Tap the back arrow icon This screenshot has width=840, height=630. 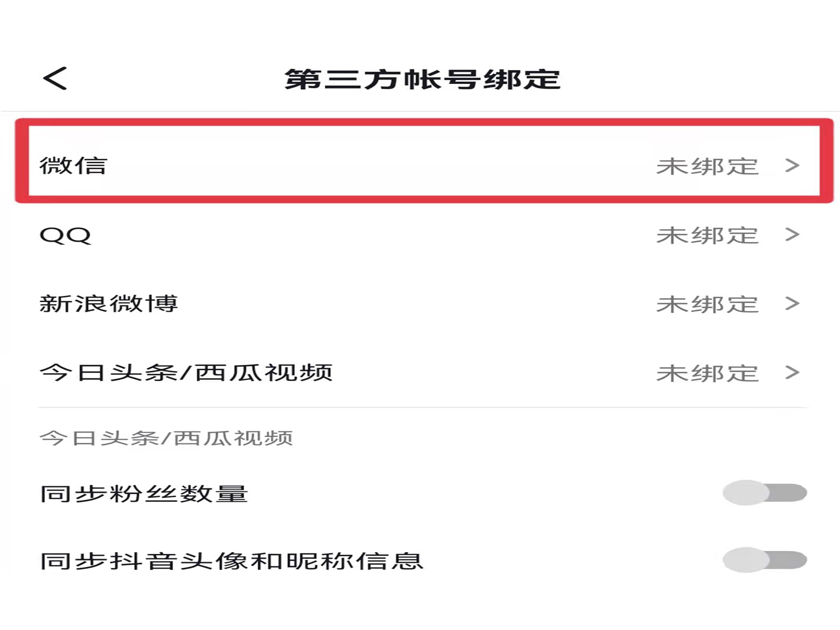coord(55,79)
